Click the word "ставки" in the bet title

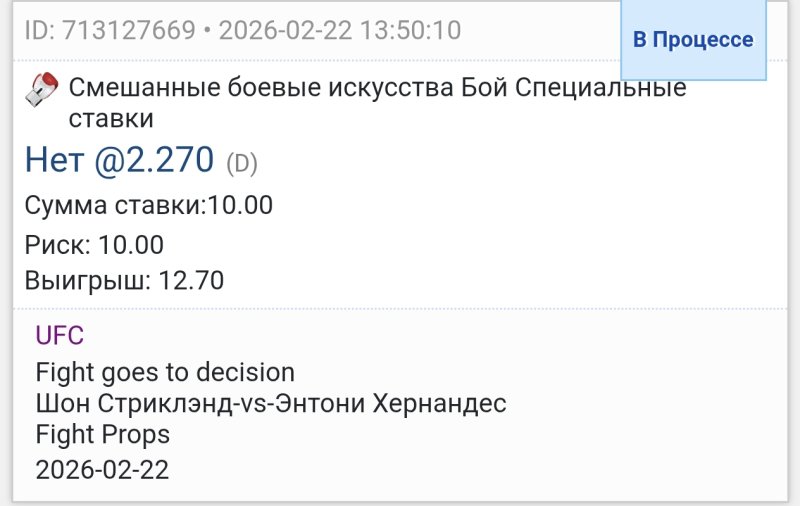[111, 119]
